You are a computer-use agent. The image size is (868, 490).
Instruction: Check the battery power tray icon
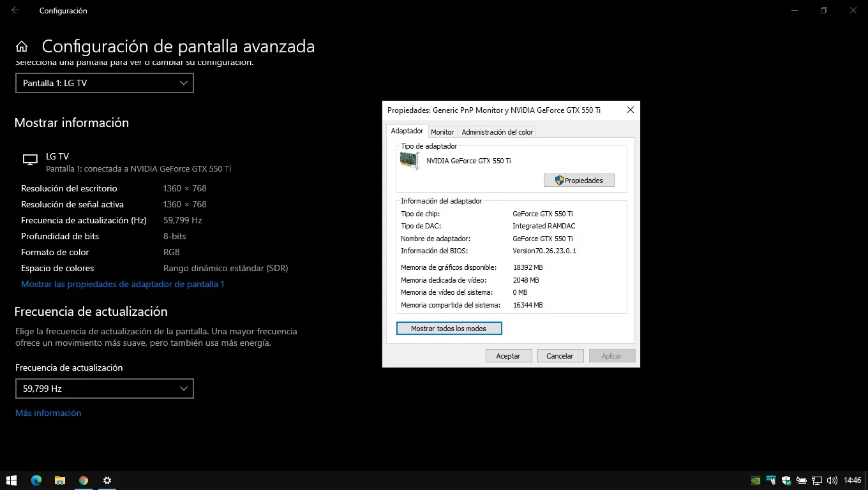(x=802, y=480)
